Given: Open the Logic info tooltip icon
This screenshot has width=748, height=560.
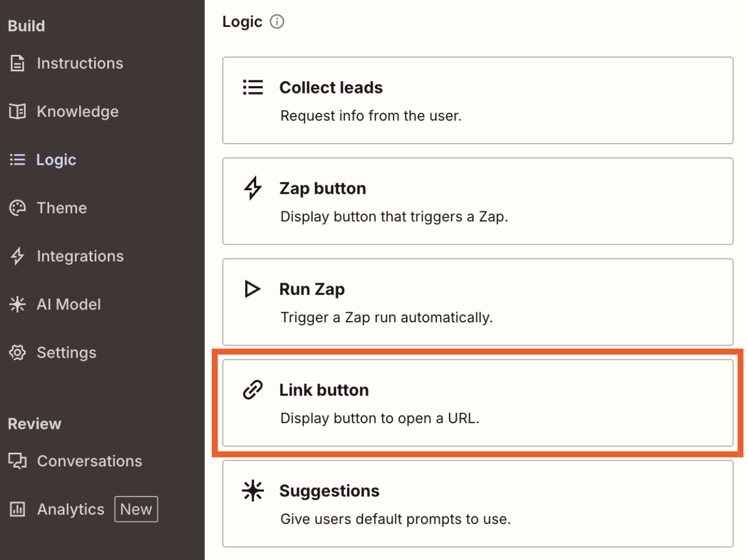Looking at the screenshot, I should tap(277, 22).
